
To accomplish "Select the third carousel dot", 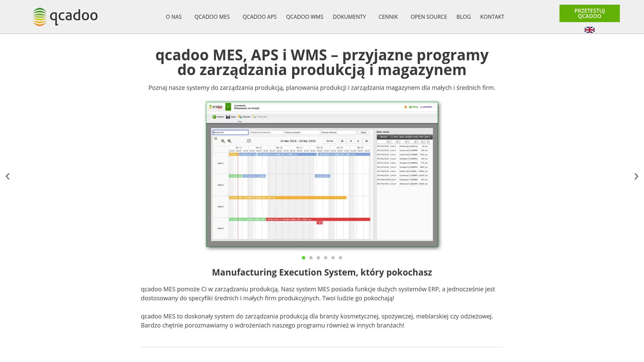I will coord(318,258).
